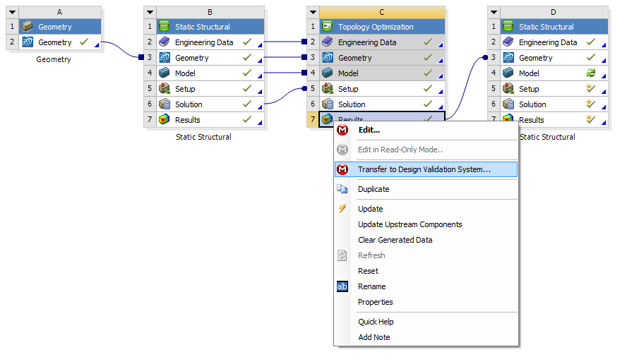Click Geometry cell icon in system A
Image resolution: width=627 pixels, height=364 pixels.
click(28, 42)
